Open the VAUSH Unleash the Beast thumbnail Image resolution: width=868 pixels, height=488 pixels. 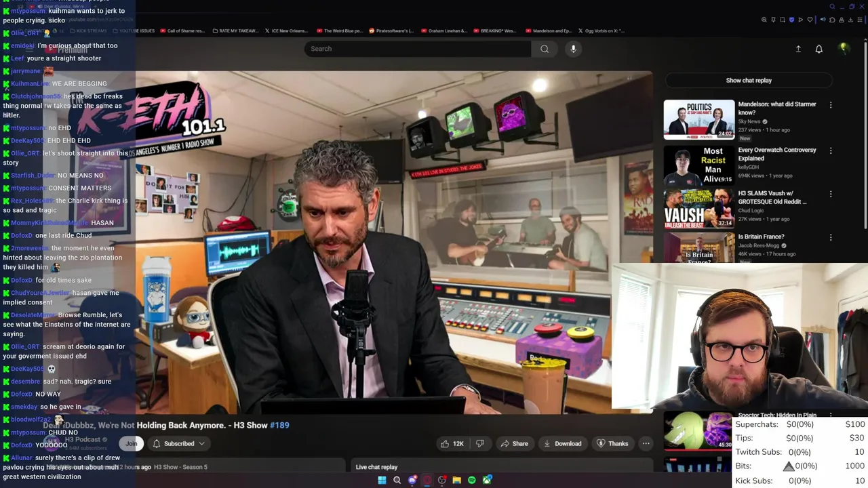698,208
